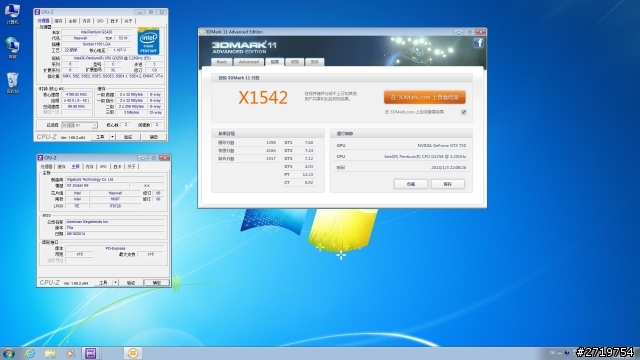Select Graphics tab in lower CPU-Z window

tap(117, 167)
